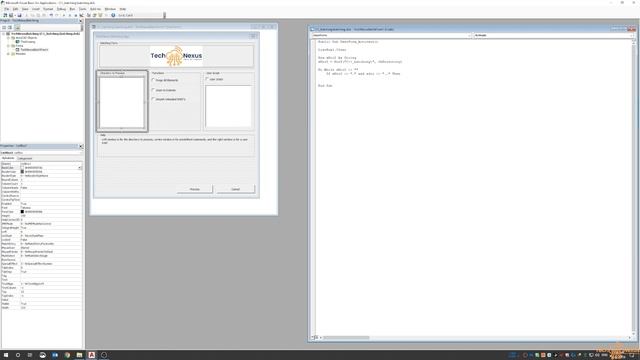Click the Insert UserForm toolbar icon
Screen dimensions: 640x360
coord(11,15)
